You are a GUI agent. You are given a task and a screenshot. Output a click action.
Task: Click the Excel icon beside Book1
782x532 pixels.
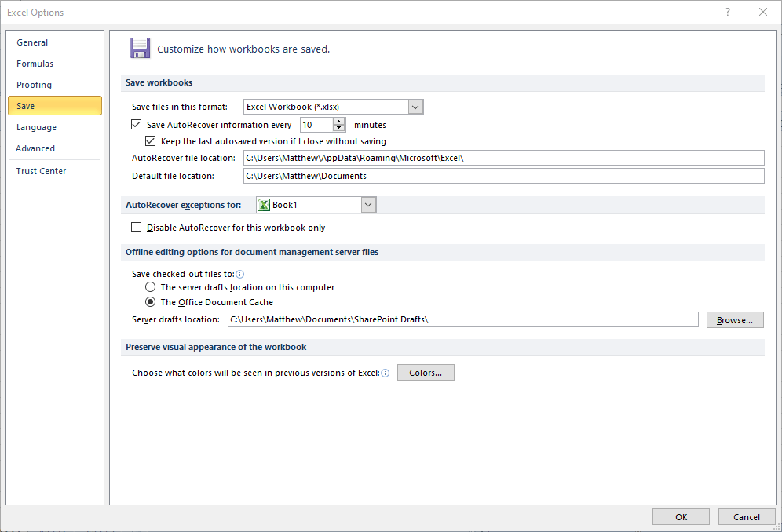click(x=264, y=205)
